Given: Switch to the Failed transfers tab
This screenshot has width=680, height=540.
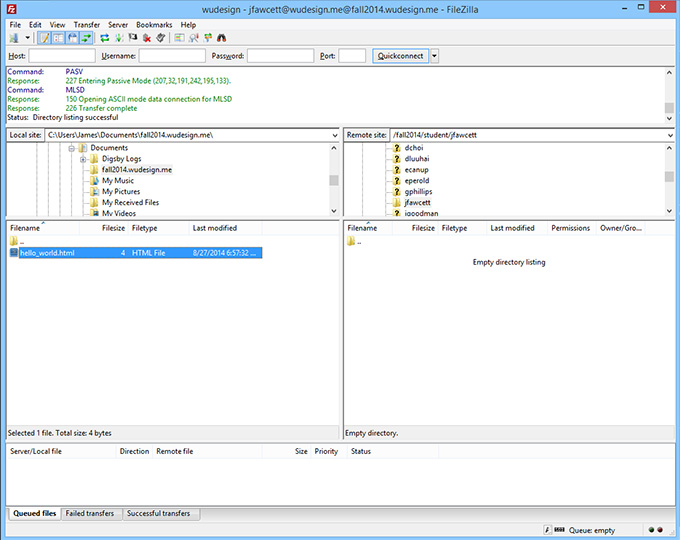Looking at the screenshot, I should point(90,514).
